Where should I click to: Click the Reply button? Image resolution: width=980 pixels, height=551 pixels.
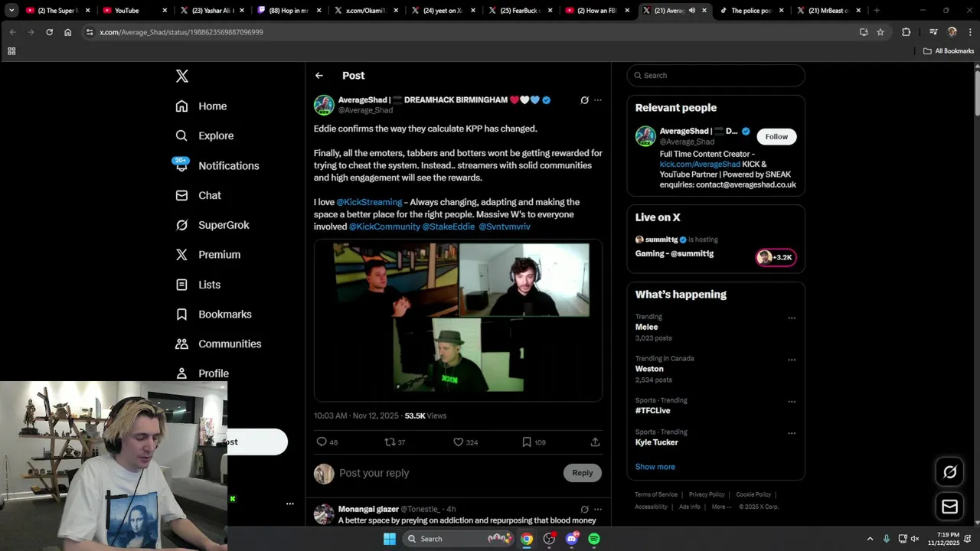point(583,473)
